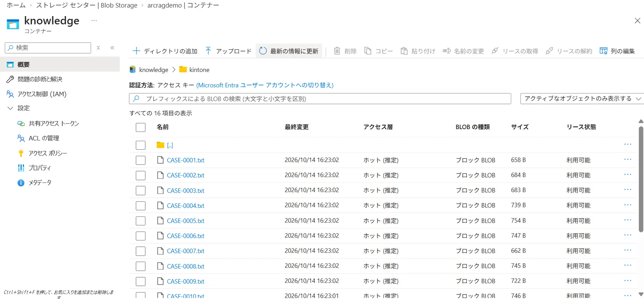This screenshot has width=644, height=299.
Task: Open the CASE-0002.txt file link
Action: [185, 175]
